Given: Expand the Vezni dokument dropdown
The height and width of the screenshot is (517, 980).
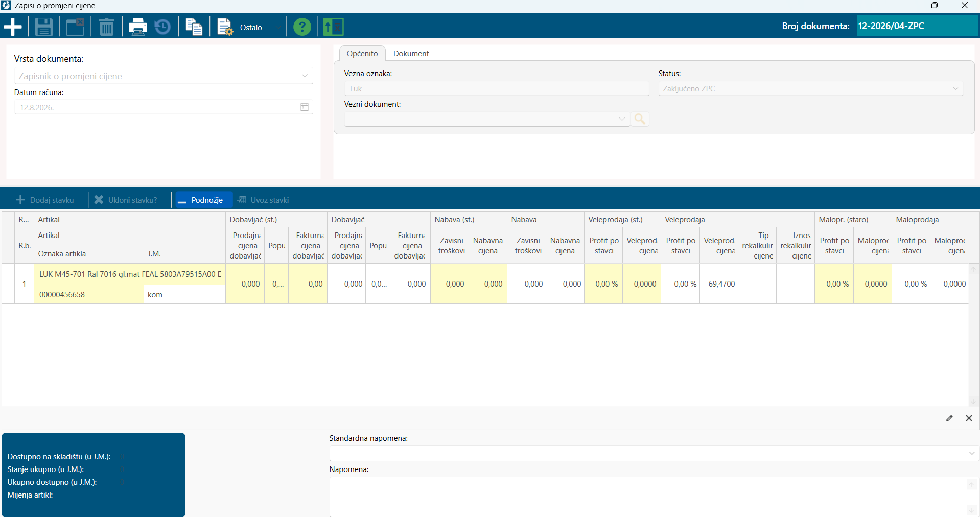Looking at the screenshot, I should point(622,119).
